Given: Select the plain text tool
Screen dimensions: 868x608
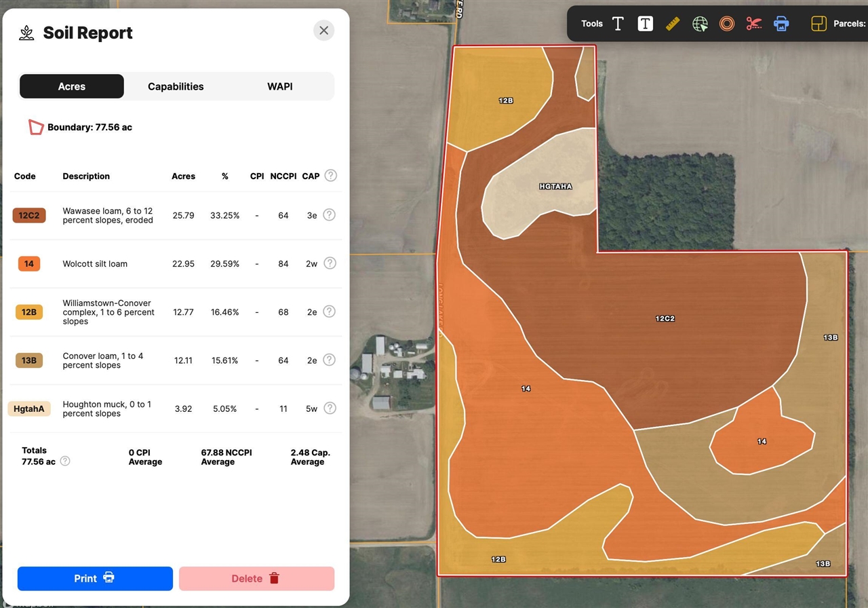Looking at the screenshot, I should pos(618,24).
